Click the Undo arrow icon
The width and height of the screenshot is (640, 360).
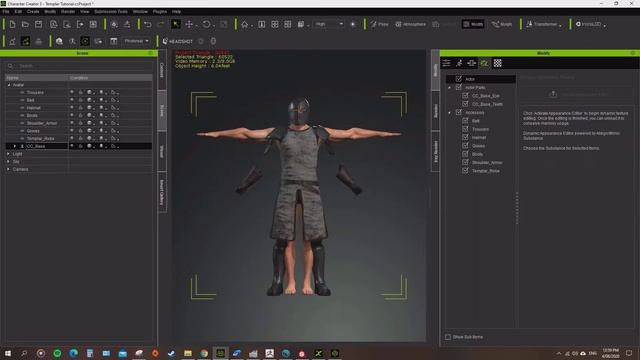click(x=148, y=24)
